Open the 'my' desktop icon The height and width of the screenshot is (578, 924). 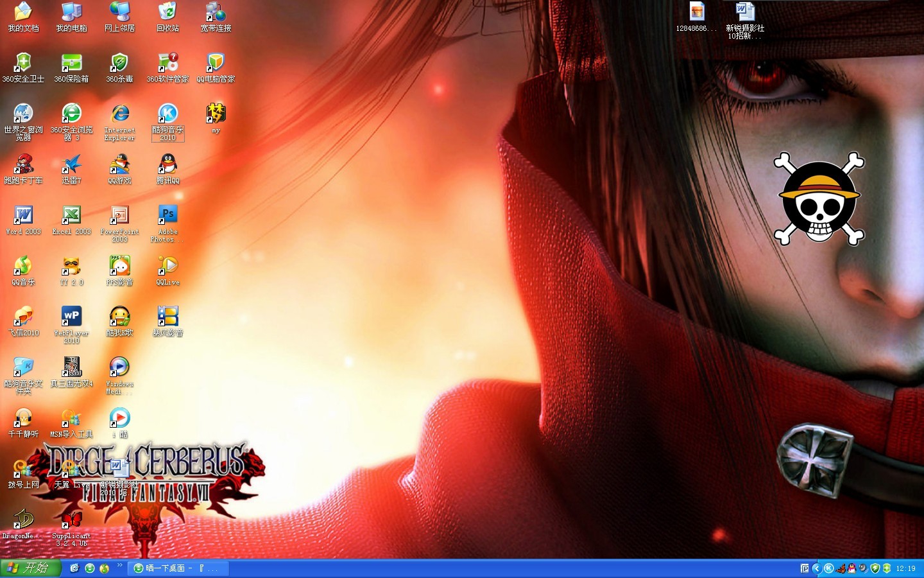coord(216,118)
